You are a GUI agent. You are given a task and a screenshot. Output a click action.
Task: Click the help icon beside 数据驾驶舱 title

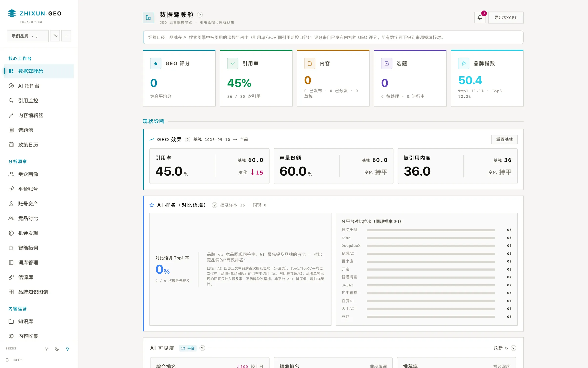(200, 15)
